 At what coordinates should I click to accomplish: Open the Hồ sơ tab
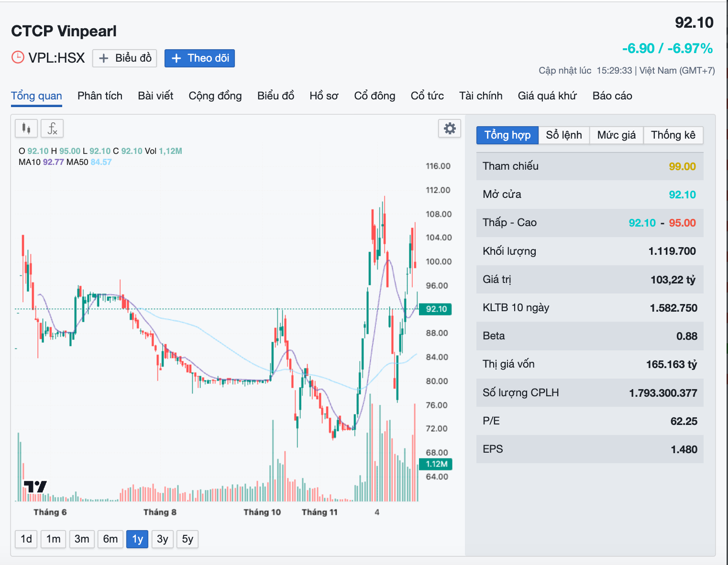(x=324, y=96)
